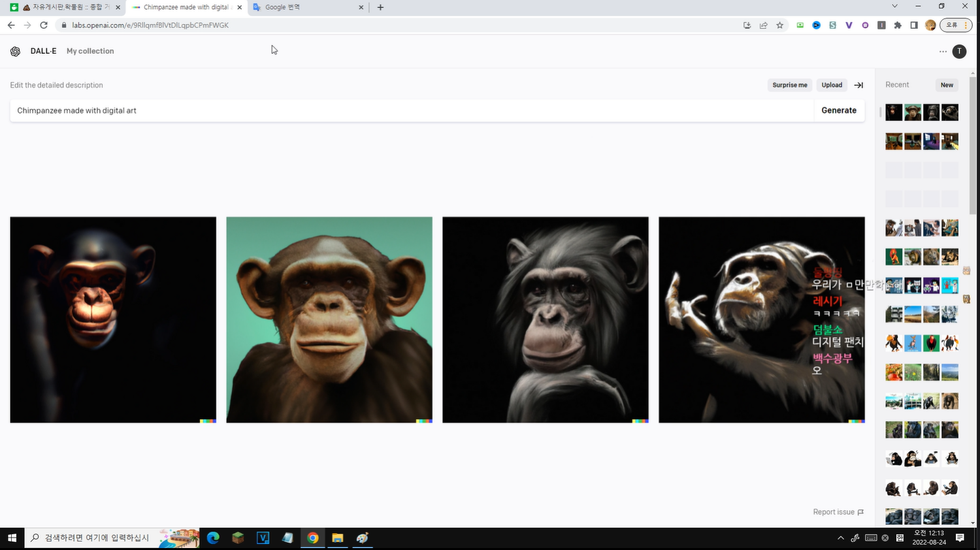Image resolution: width=980 pixels, height=550 pixels.
Task: Click the install app icon in address bar
Action: tap(747, 25)
